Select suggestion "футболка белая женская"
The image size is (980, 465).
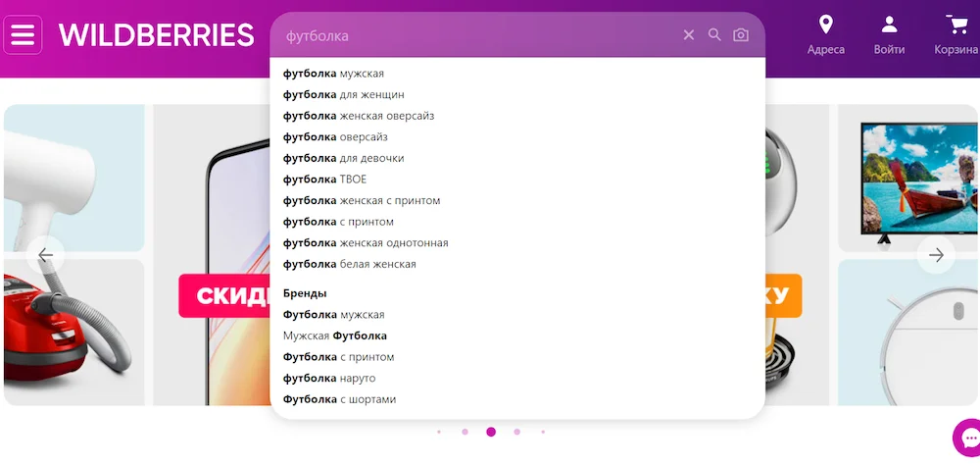349,264
